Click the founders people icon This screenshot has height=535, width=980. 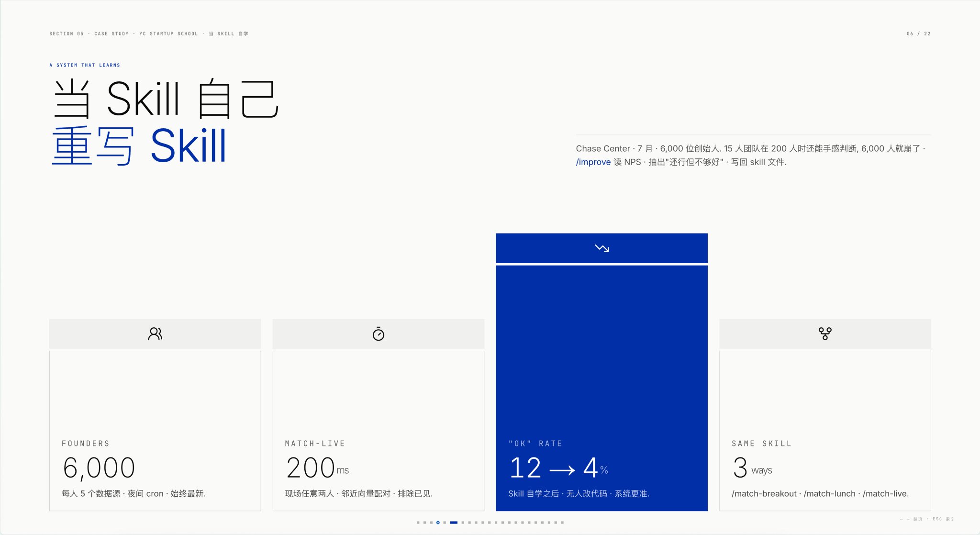click(155, 334)
